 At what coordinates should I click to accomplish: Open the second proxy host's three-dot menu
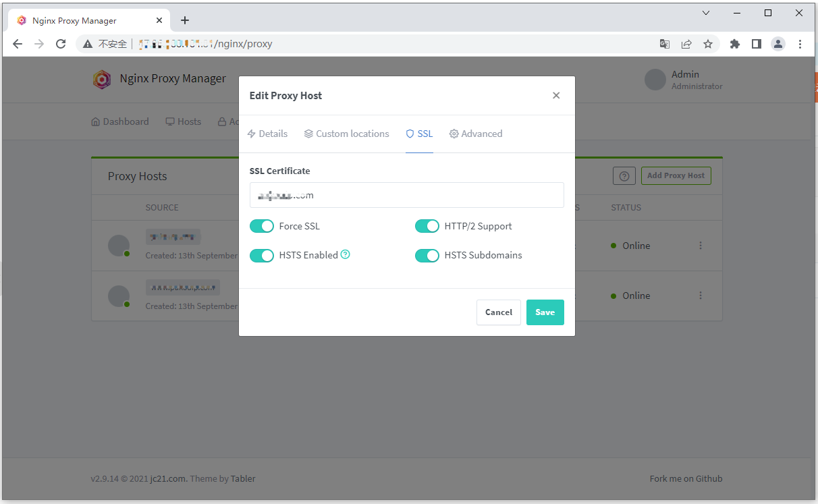coord(701,296)
